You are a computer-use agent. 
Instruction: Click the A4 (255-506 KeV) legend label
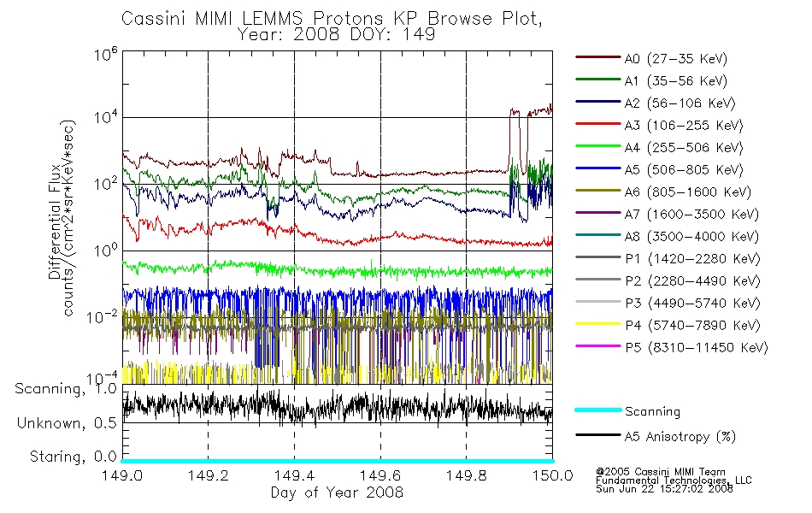684,148
